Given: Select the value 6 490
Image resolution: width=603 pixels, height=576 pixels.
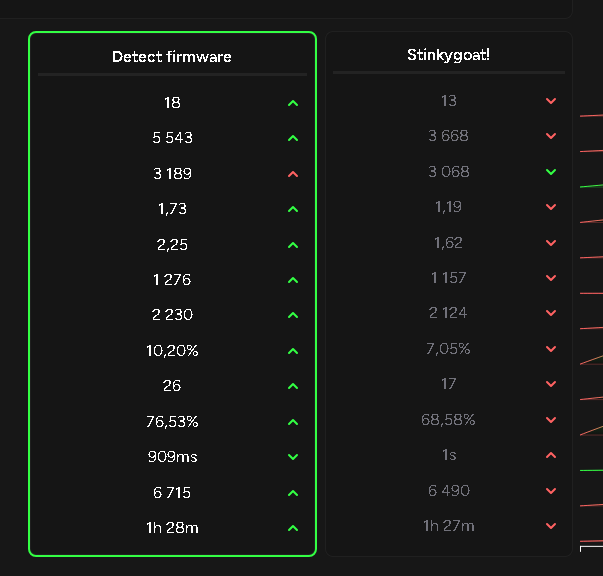Looking at the screenshot, I should 449,491.
